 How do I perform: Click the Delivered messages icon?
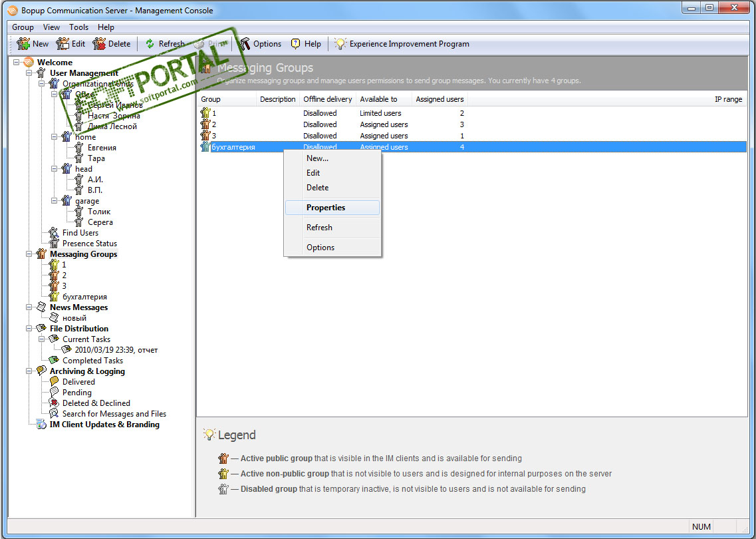coord(54,381)
